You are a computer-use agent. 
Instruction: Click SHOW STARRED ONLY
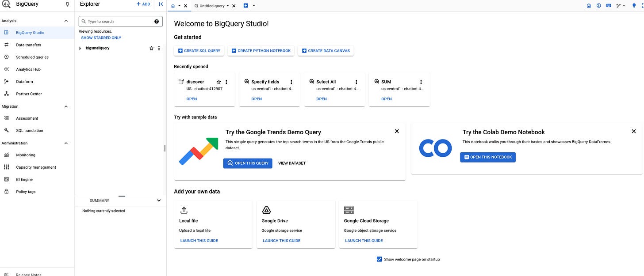point(101,38)
